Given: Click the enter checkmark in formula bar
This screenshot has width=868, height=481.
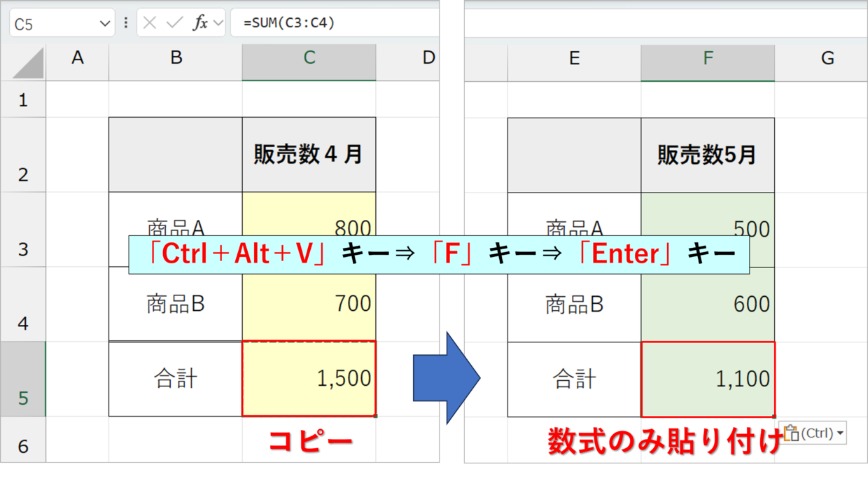Looking at the screenshot, I should 174,23.
